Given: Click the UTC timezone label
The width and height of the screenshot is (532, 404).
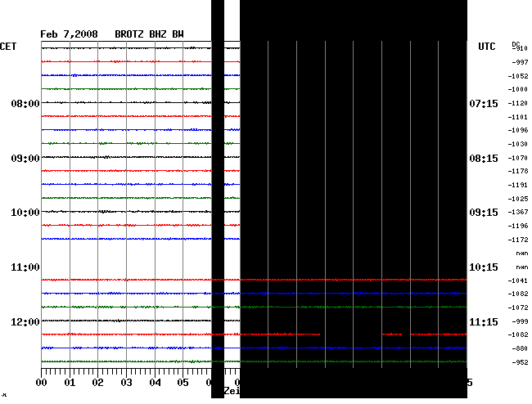Looking at the screenshot, I should [487, 47].
